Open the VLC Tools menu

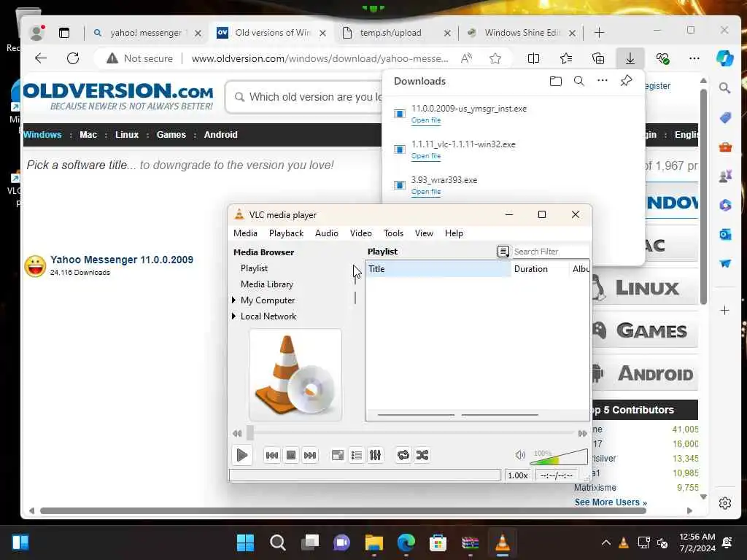pos(393,233)
